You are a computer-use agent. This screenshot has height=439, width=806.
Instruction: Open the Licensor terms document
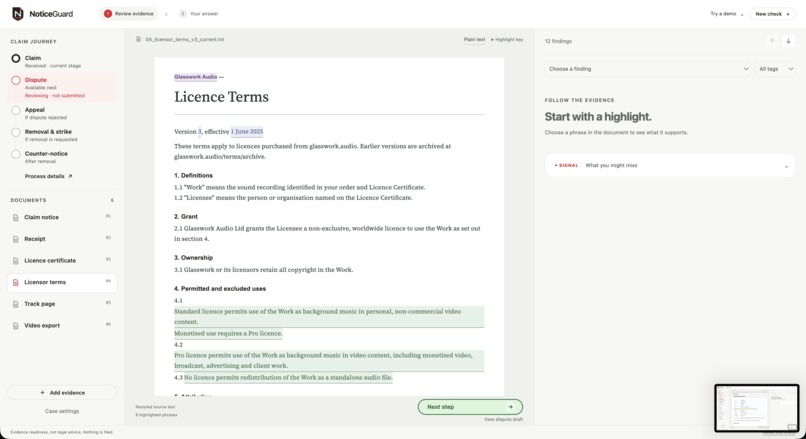click(x=62, y=282)
